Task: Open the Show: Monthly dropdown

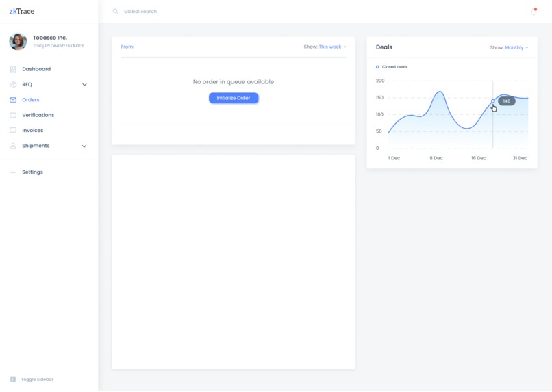Action: 509,47
